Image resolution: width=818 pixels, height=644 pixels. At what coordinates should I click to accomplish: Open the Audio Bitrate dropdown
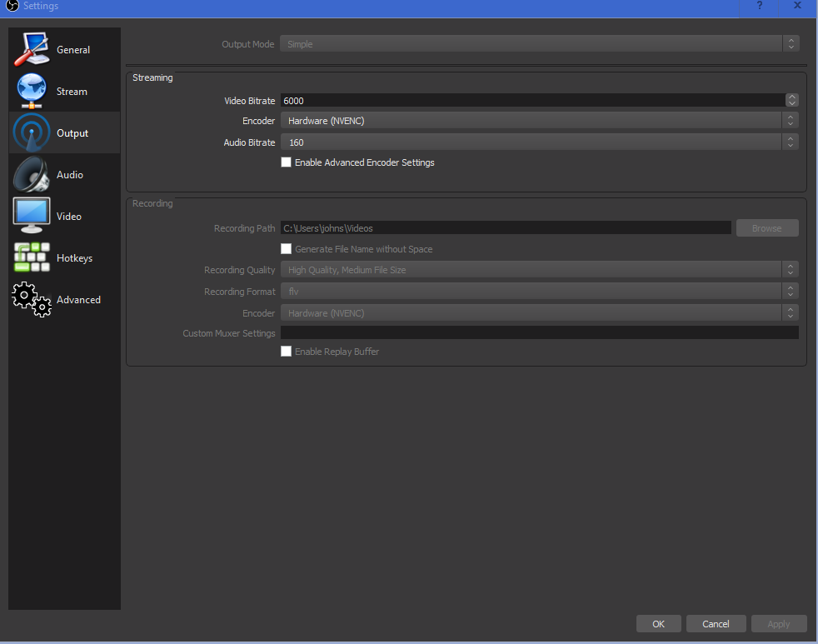click(x=540, y=142)
